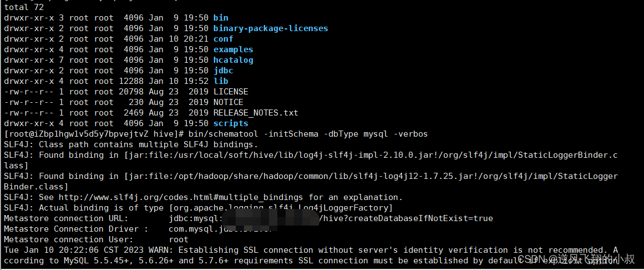Viewport: 644px width, 270px height.
Task: Click 'drwxr-xr-x 7' permissions of hcatalog row
Action: pyautogui.click(x=34, y=60)
